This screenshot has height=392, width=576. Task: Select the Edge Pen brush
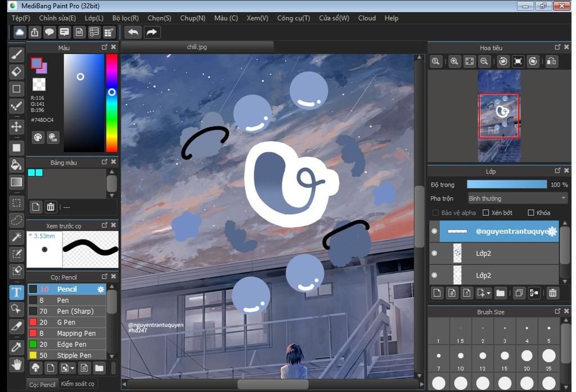pos(67,344)
